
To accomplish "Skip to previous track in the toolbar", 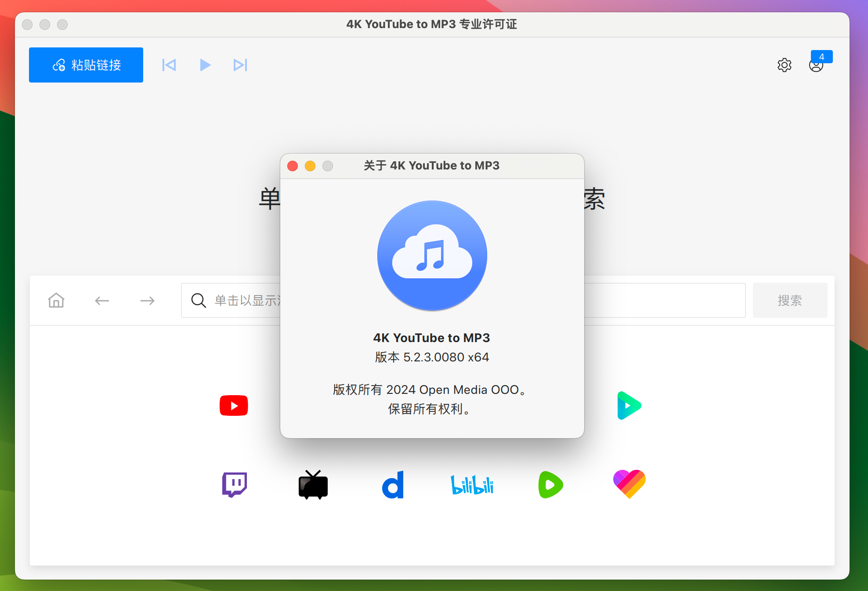I will 169,65.
